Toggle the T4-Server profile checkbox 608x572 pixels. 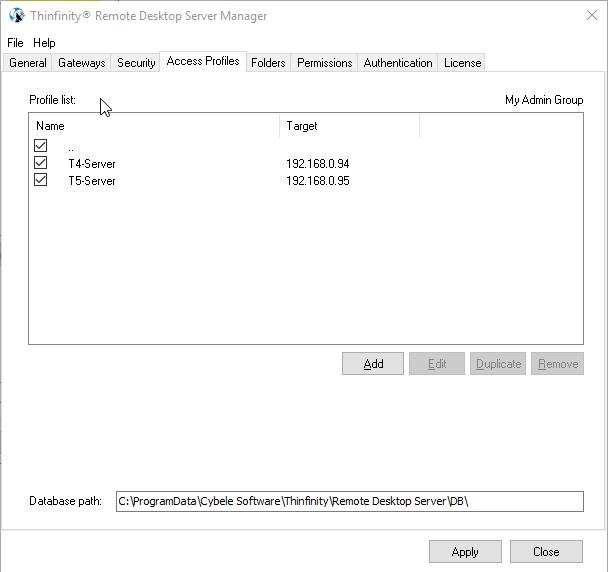[x=41, y=163]
